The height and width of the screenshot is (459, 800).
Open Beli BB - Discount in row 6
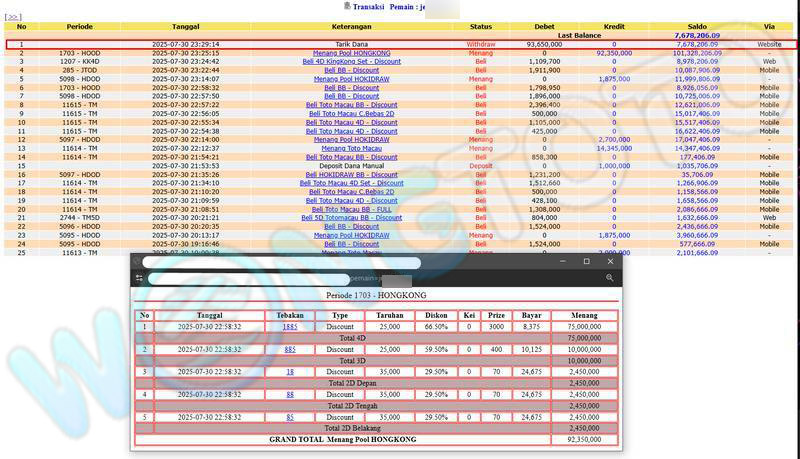coord(352,88)
